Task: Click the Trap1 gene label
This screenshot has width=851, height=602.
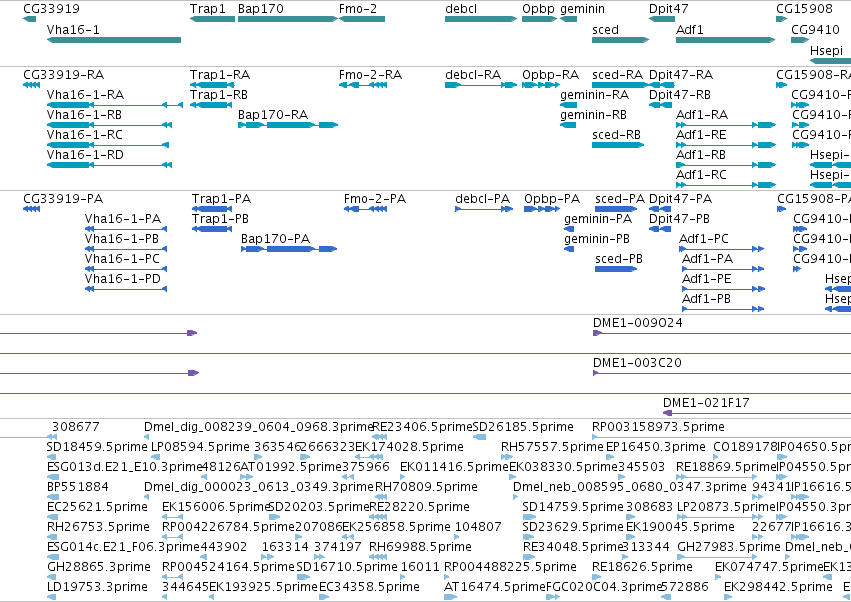Action: [x=207, y=9]
